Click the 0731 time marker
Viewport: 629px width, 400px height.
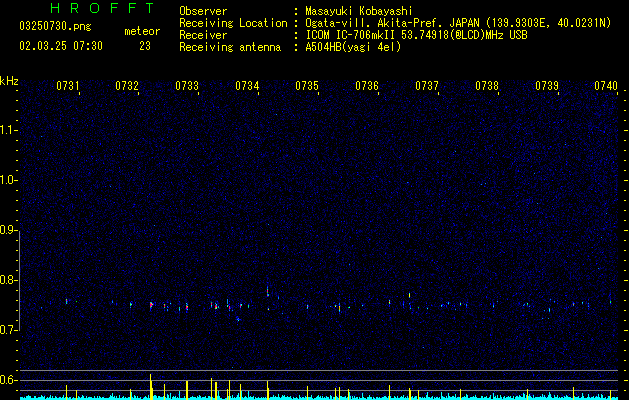click(x=67, y=86)
